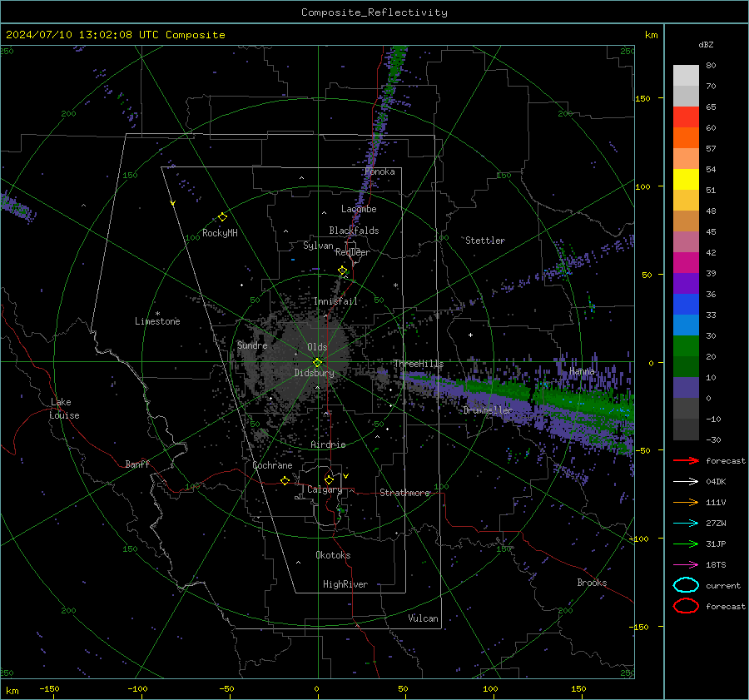
Task: Click the red forecast arrow in legend
Action: (x=686, y=460)
